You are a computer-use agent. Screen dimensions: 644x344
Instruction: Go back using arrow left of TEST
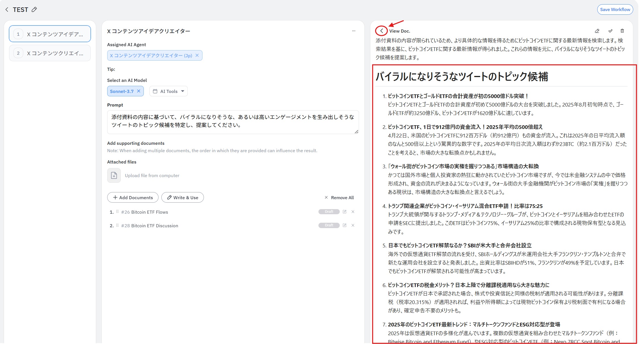coord(7,10)
